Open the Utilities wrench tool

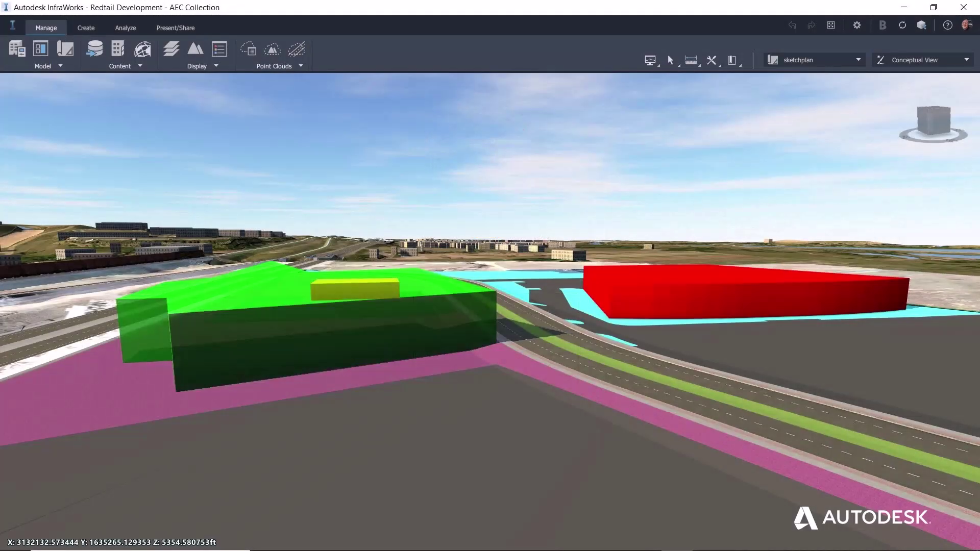point(712,60)
